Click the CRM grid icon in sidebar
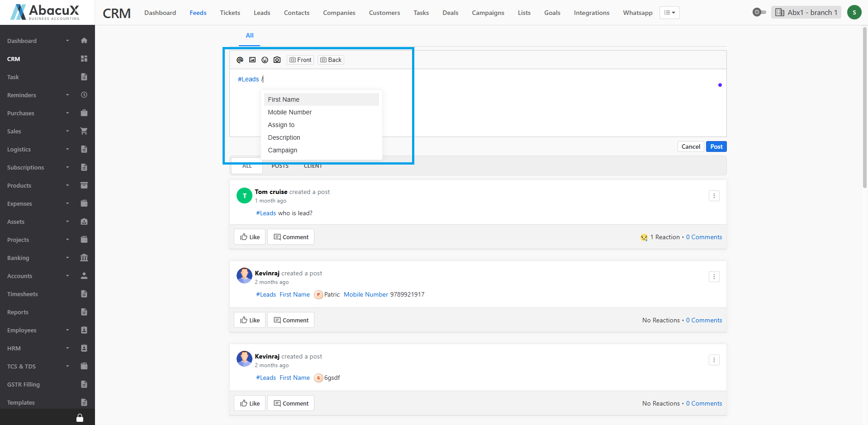 (84, 59)
